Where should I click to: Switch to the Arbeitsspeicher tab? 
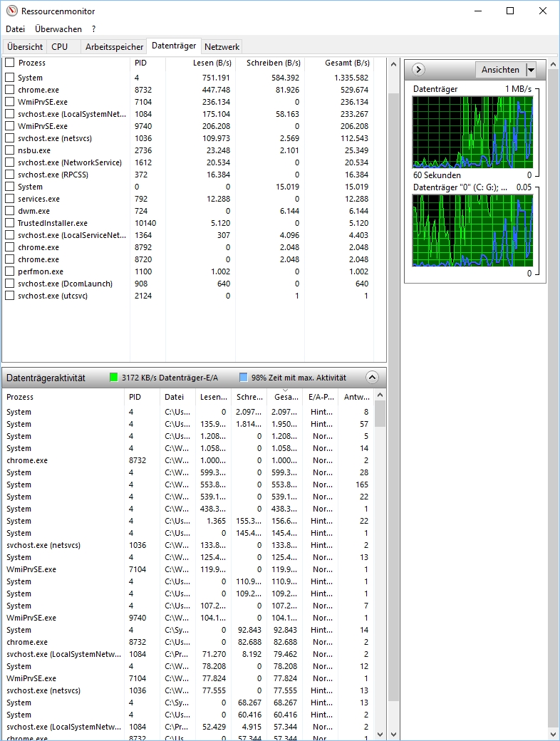[x=114, y=47]
